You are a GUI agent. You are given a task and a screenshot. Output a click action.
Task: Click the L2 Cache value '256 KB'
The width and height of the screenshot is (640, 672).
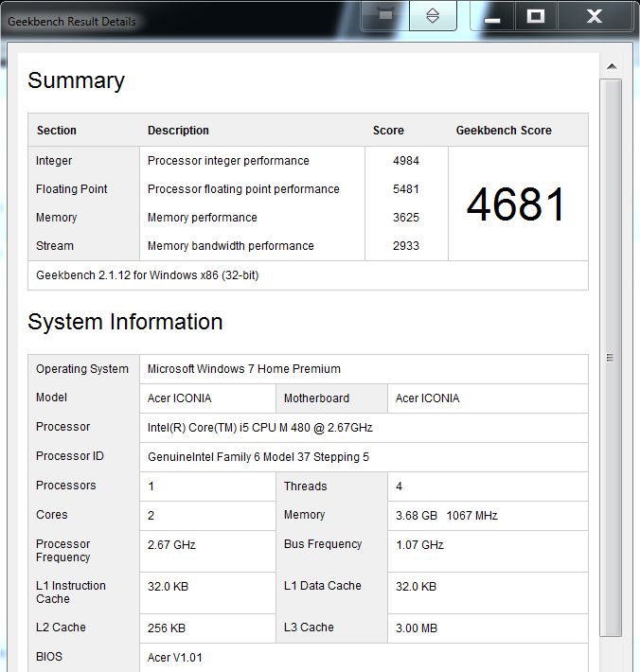167,628
